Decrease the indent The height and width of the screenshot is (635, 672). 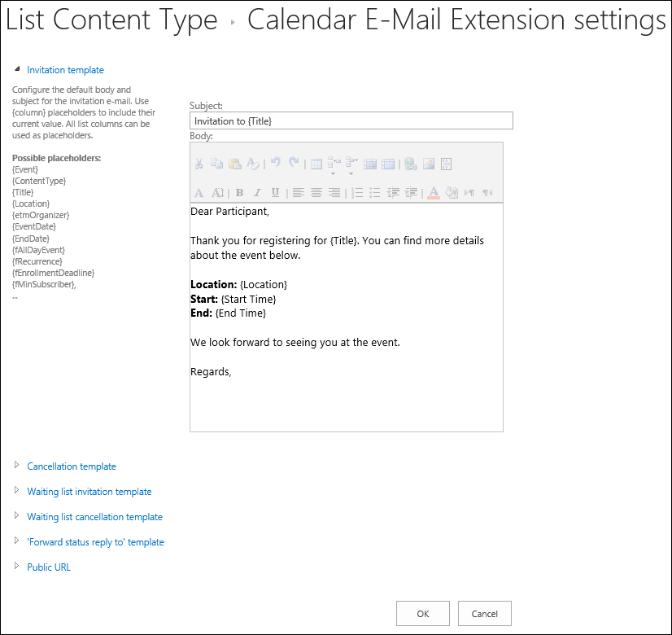click(393, 193)
